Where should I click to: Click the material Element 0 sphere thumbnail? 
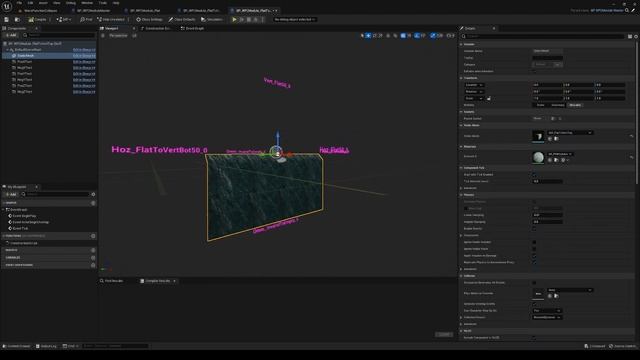point(538,157)
